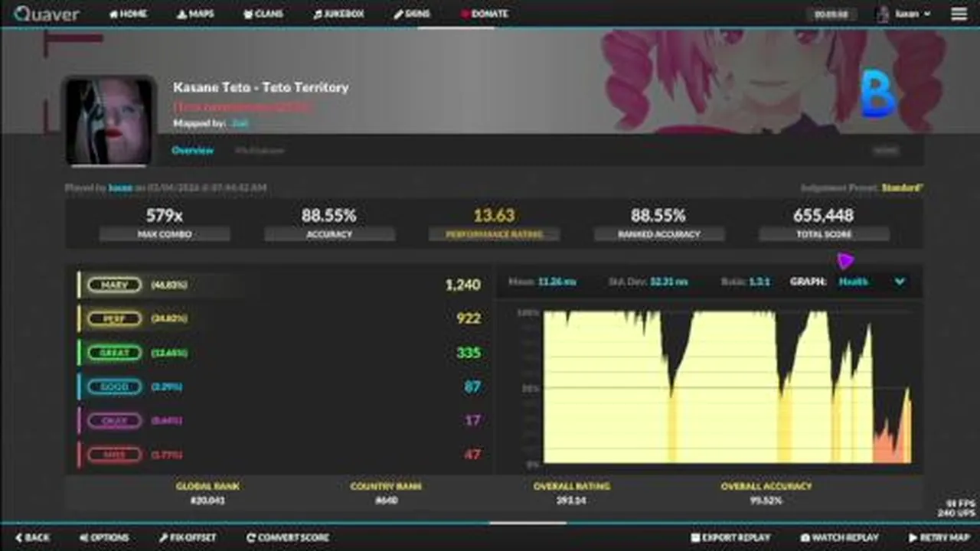Click the MISS judgement badge
Viewport: 980px width, 551px height.
[x=114, y=455]
